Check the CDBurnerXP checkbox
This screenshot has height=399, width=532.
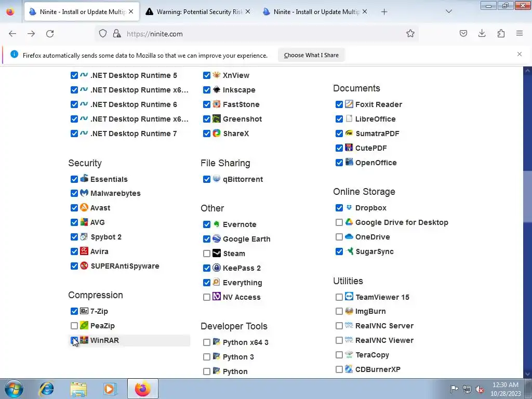tap(339, 369)
